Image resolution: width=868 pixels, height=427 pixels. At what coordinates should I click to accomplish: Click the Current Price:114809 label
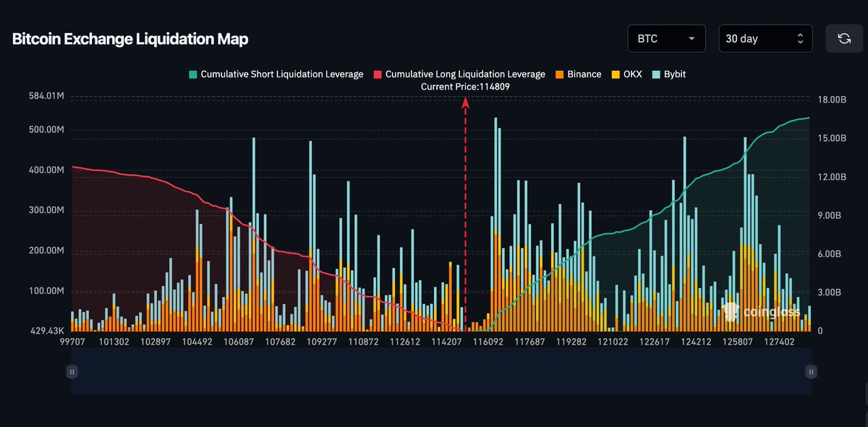pyautogui.click(x=465, y=87)
